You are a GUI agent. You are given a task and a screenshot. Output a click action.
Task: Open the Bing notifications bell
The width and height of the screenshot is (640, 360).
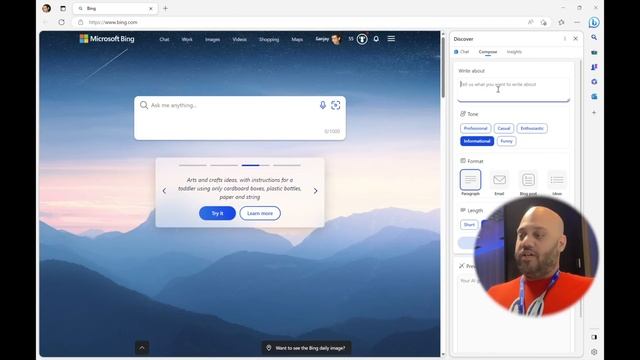376,39
